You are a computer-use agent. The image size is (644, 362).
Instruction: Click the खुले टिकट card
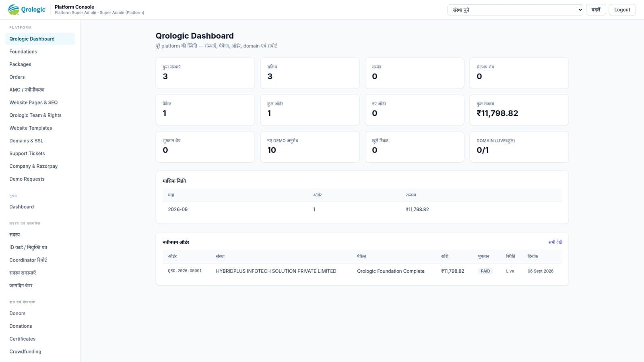point(415,147)
